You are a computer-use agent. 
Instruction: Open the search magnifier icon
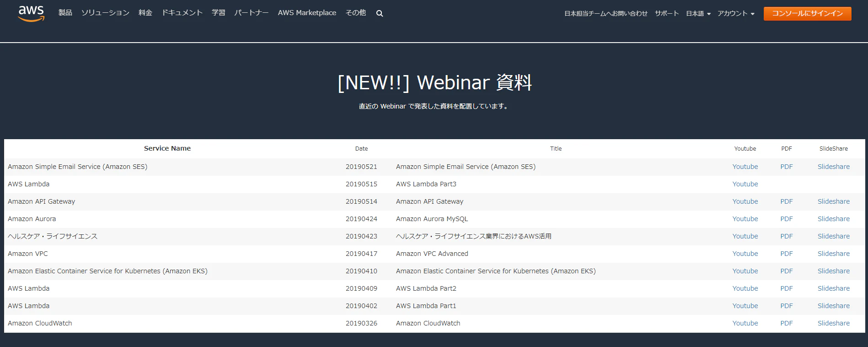[x=380, y=13]
